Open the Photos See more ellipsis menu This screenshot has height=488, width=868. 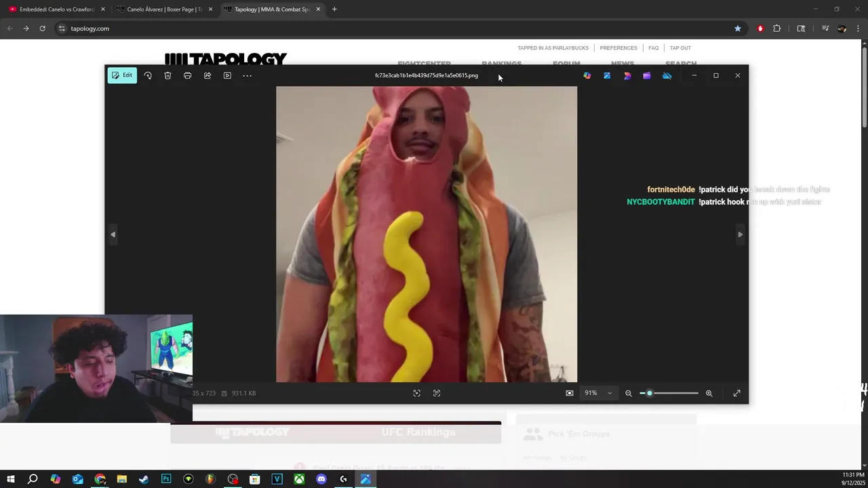(247, 75)
